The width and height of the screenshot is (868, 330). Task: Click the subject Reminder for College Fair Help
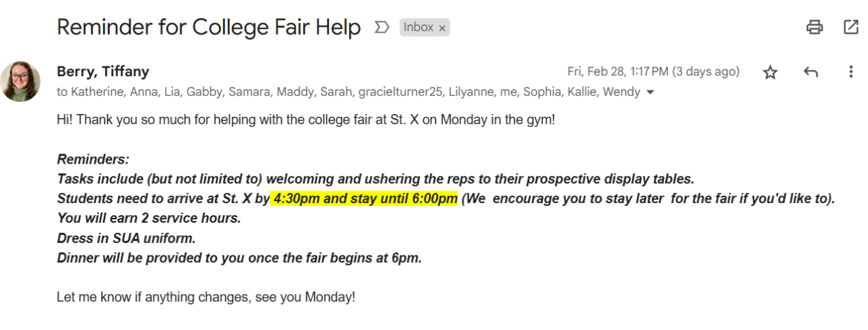click(208, 28)
